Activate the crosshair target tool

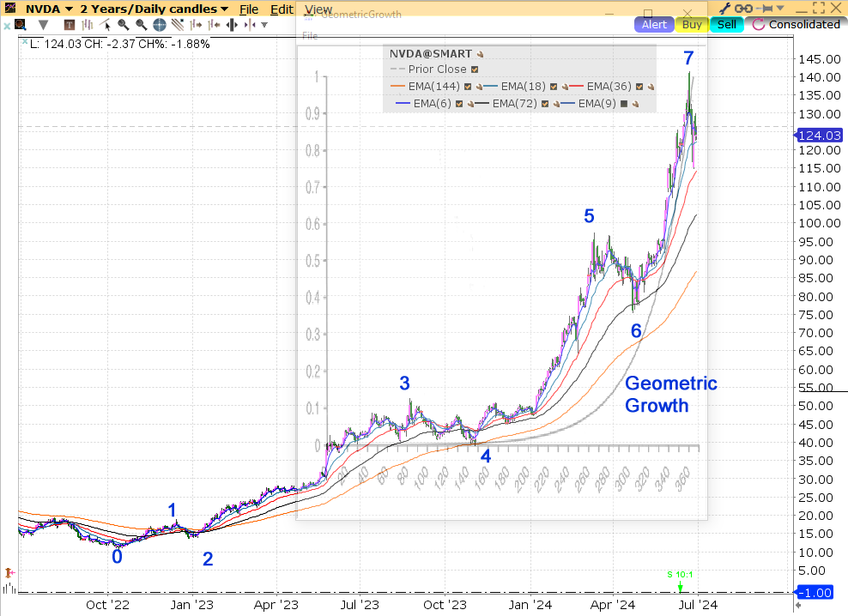coord(160,24)
